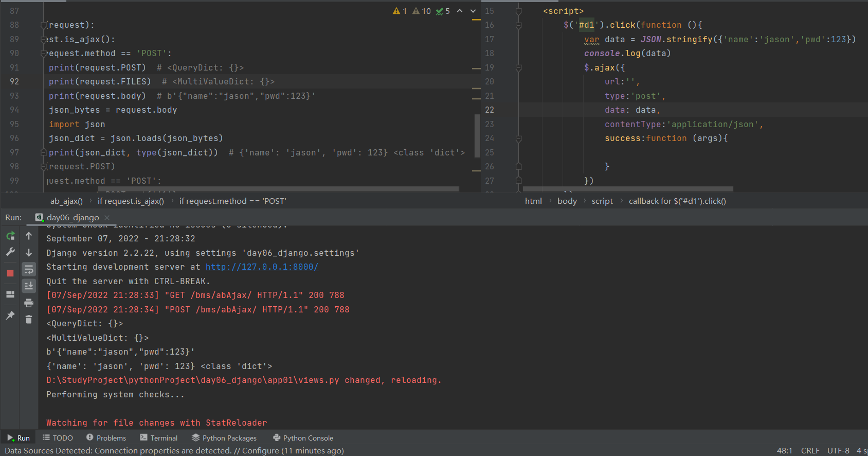Jump up the stack trace arrow
The width and height of the screenshot is (868, 456).
click(x=29, y=236)
